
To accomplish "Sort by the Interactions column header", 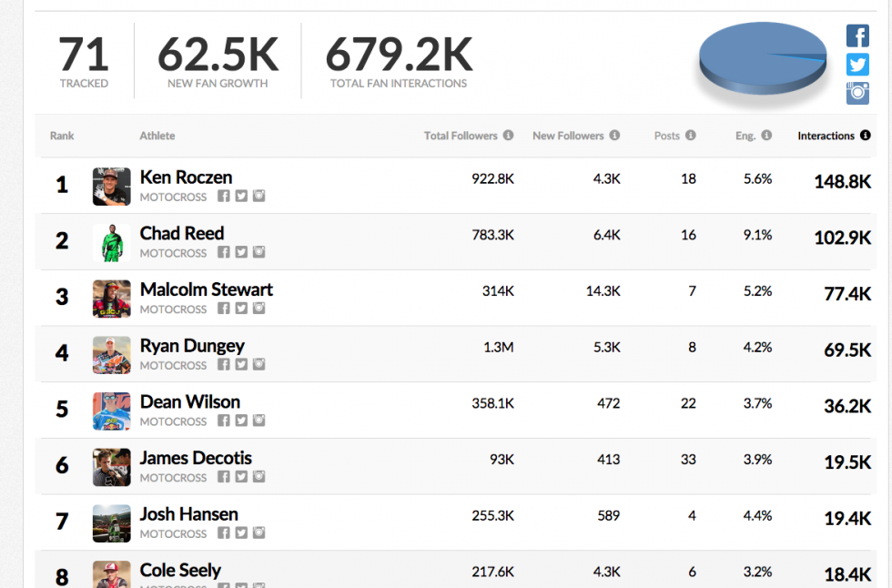I will (826, 136).
